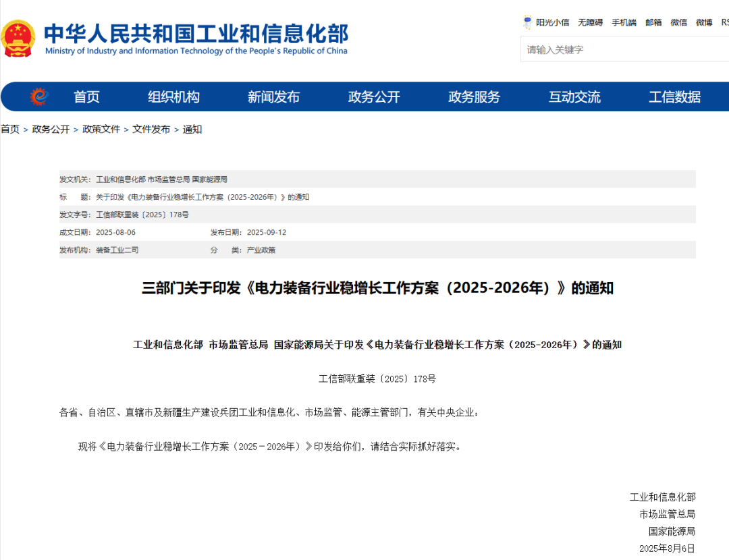Click the centered document number below the subtitle
The image size is (729, 560).
377,379
